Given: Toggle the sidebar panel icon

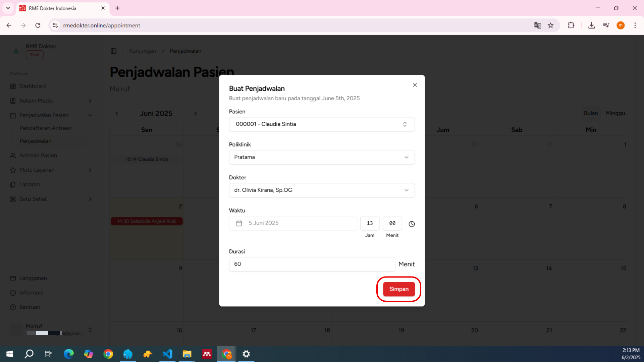Looking at the screenshot, I should pyautogui.click(x=113, y=51).
